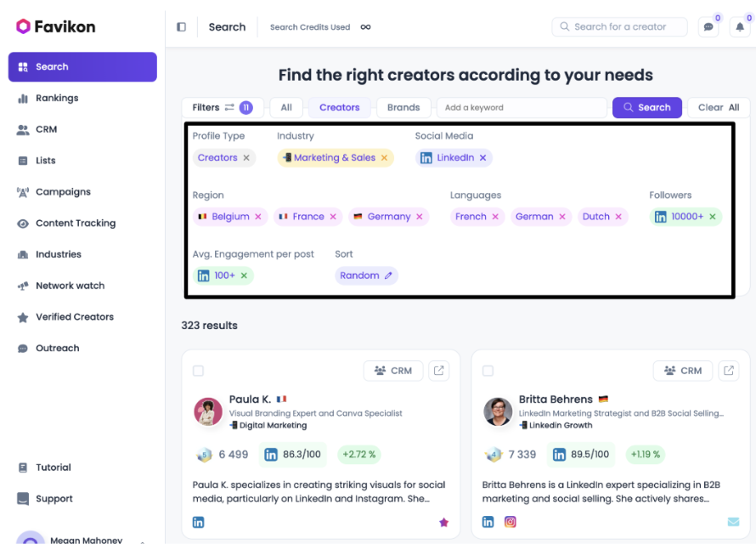The image size is (756, 550).
Task: Focus the Add a keyword field
Action: 522,108
